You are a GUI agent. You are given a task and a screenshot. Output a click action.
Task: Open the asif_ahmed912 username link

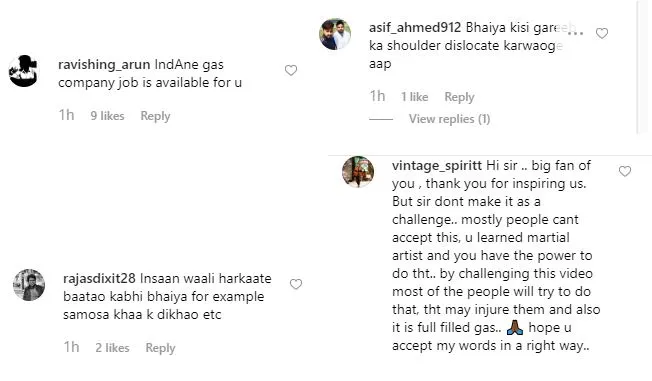pos(415,27)
